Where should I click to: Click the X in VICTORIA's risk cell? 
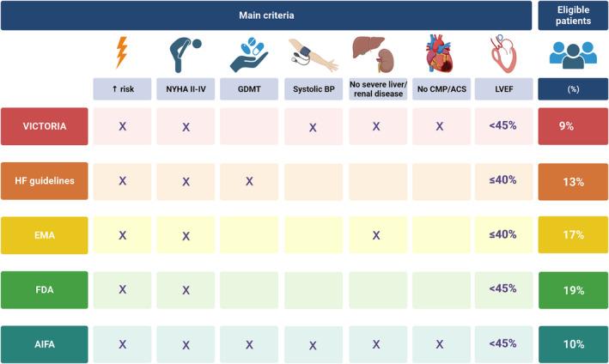point(122,126)
